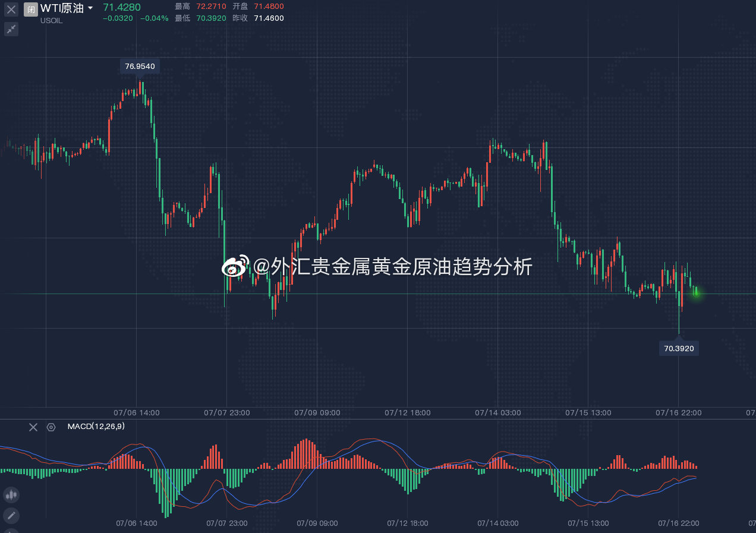The width and height of the screenshot is (756, 533).
Task: Click the collapse arrows icon below the close button
Action: [x=11, y=29]
